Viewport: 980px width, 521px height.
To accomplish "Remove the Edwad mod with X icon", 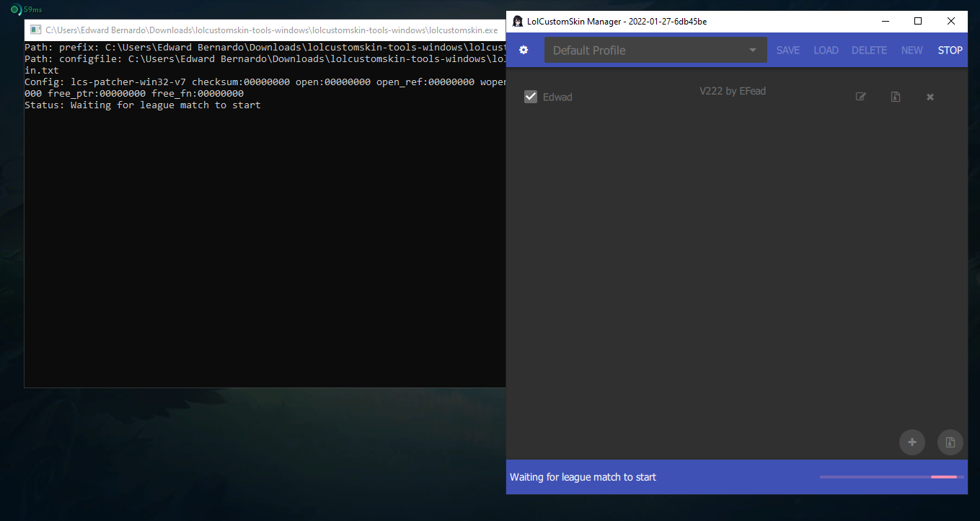I will [x=930, y=97].
